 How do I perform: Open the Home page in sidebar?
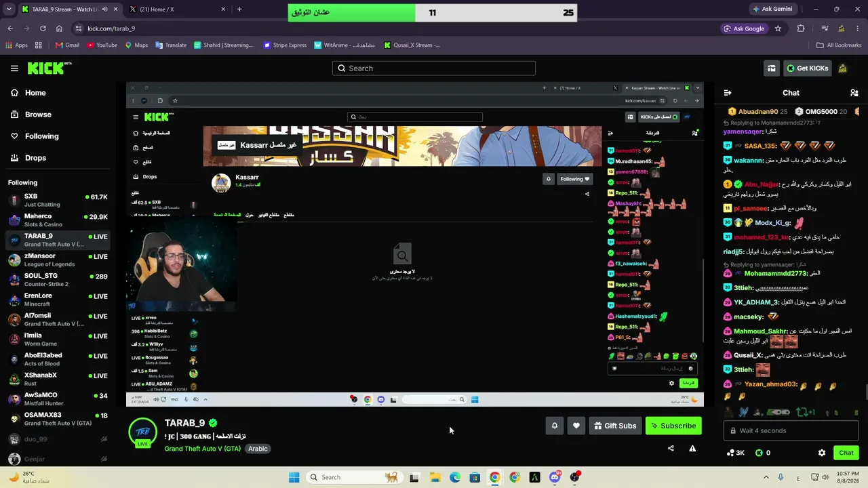(35, 93)
